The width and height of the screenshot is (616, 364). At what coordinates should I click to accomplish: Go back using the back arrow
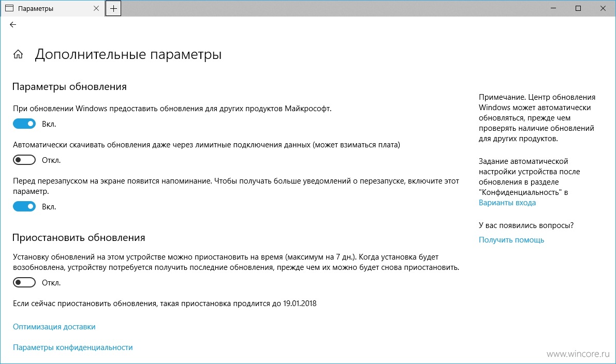(x=13, y=25)
